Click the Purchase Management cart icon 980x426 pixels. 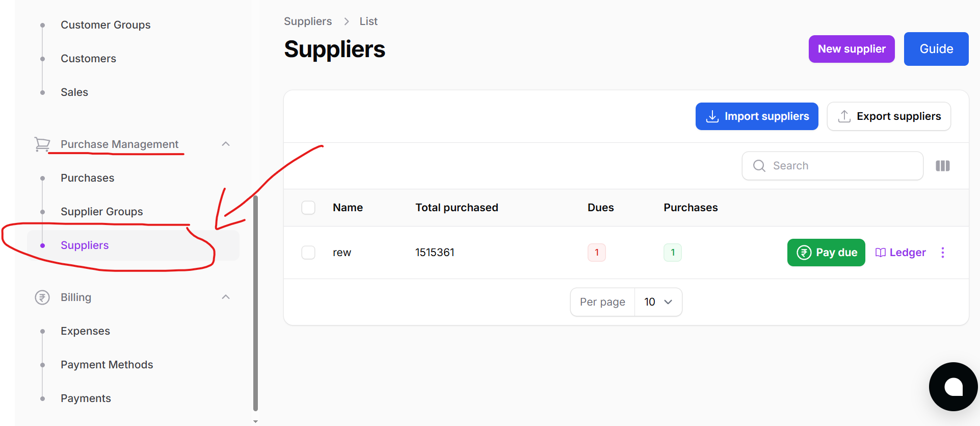coord(43,144)
